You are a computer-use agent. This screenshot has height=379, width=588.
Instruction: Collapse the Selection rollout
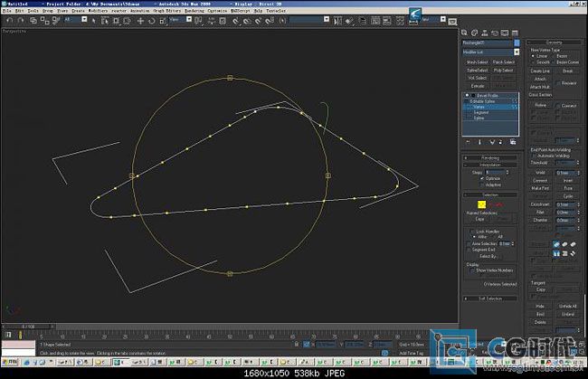489,195
